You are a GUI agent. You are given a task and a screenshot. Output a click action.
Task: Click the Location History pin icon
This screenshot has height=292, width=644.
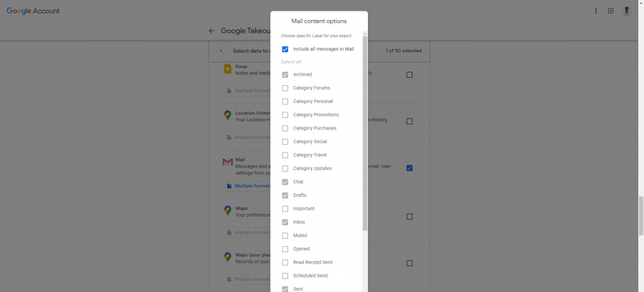[x=228, y=116]
